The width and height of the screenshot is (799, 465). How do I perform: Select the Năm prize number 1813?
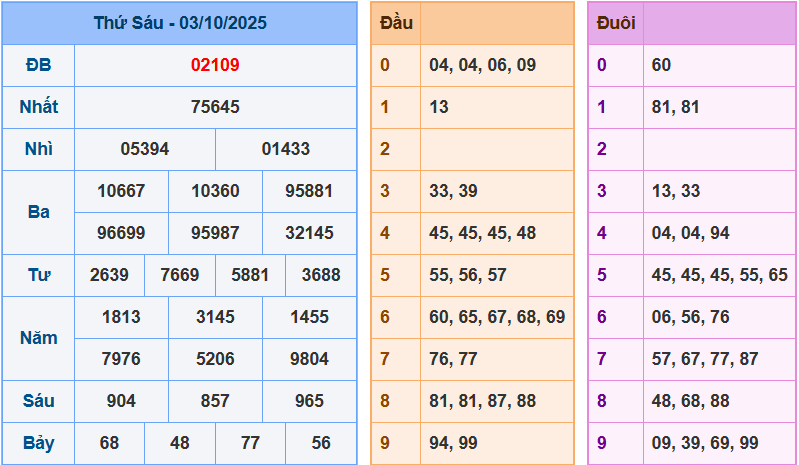[x=121, y=317]
